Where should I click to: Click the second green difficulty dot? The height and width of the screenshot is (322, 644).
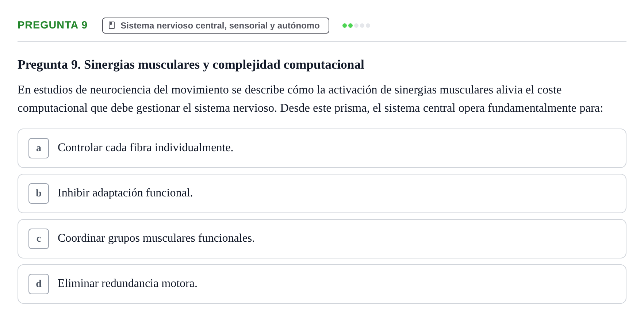[x=350, y=26]
